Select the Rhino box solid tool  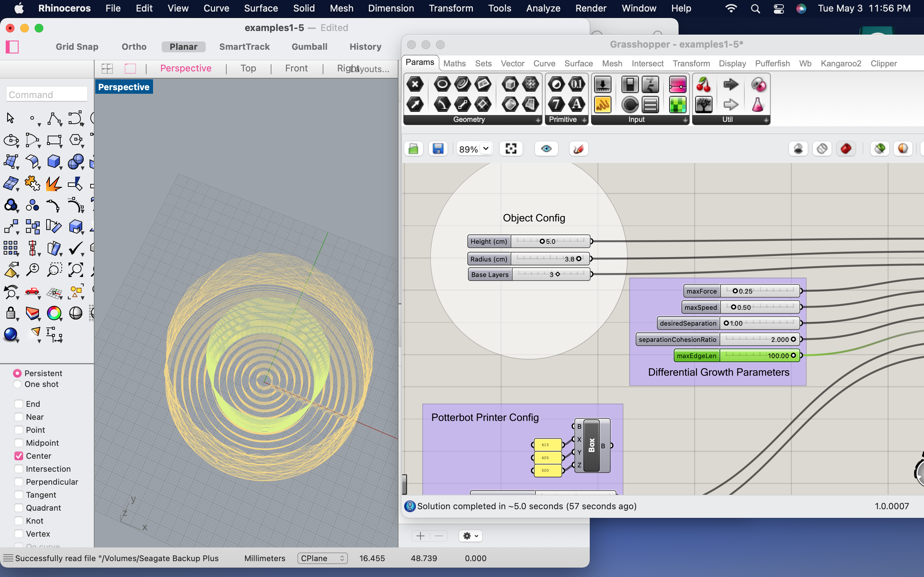click(x=53, y=162)
